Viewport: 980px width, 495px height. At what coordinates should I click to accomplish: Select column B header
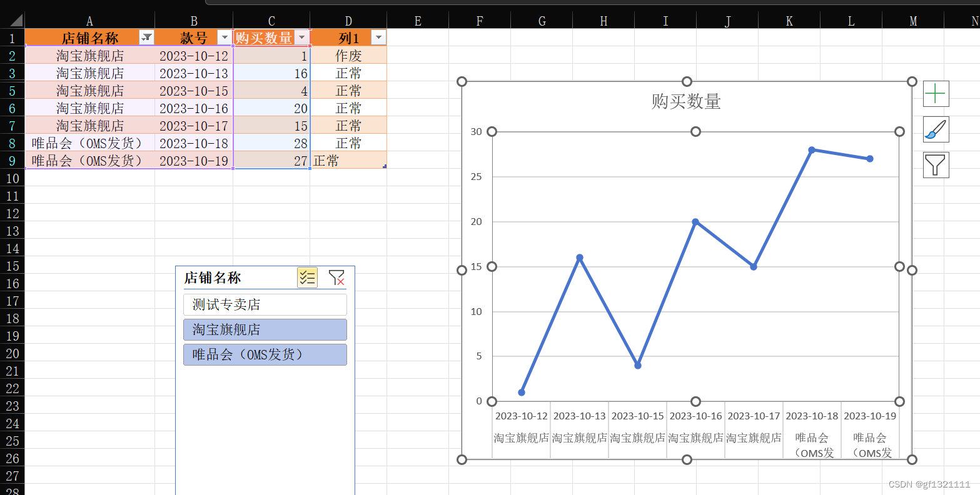click(194, 21)
